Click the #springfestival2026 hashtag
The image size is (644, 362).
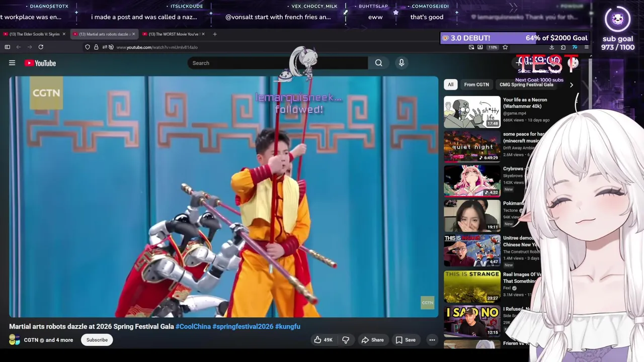(x=243, y=326)
